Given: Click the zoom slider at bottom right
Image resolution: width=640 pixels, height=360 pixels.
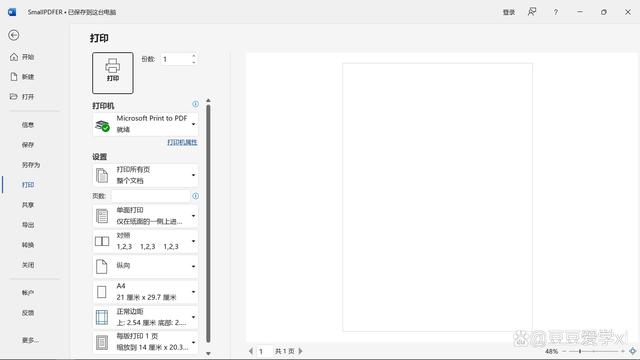Looking at the screenshot, I should click(594, 351).
